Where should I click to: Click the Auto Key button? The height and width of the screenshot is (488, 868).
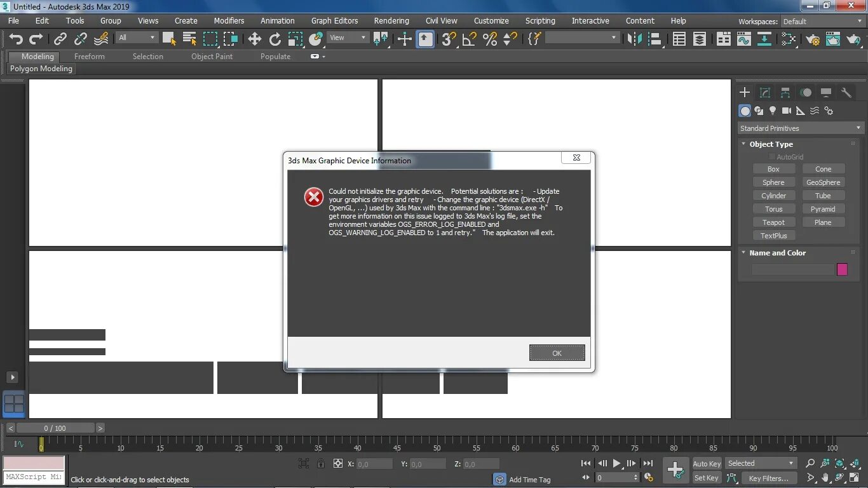tap(707, 464)
